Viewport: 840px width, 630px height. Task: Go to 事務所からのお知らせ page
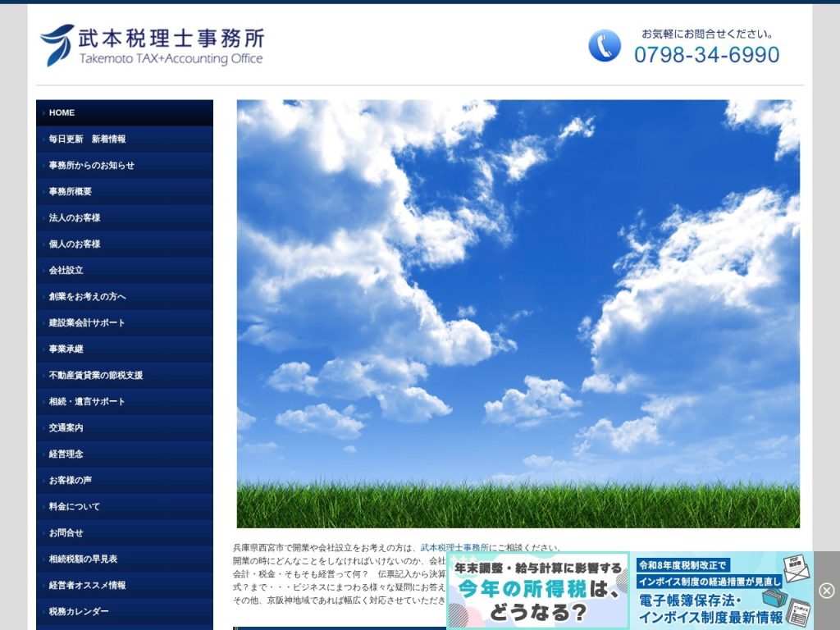pos(125,165)
